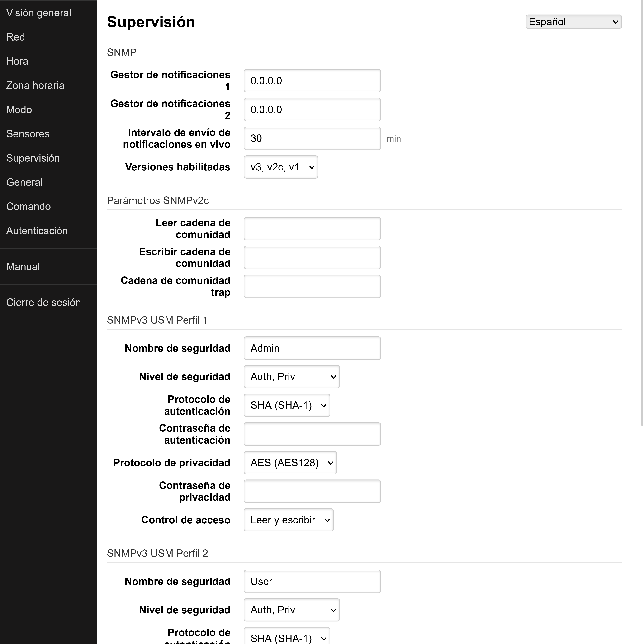Edit the Intervalo de envío value of 30
This screenshot has height=644, width=644.
[312, 138]
